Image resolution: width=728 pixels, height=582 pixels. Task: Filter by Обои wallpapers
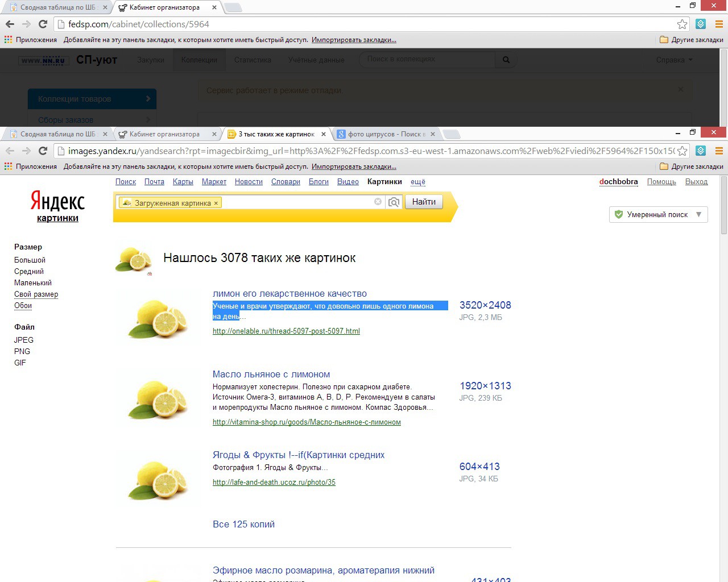click(x=23, y=305)
